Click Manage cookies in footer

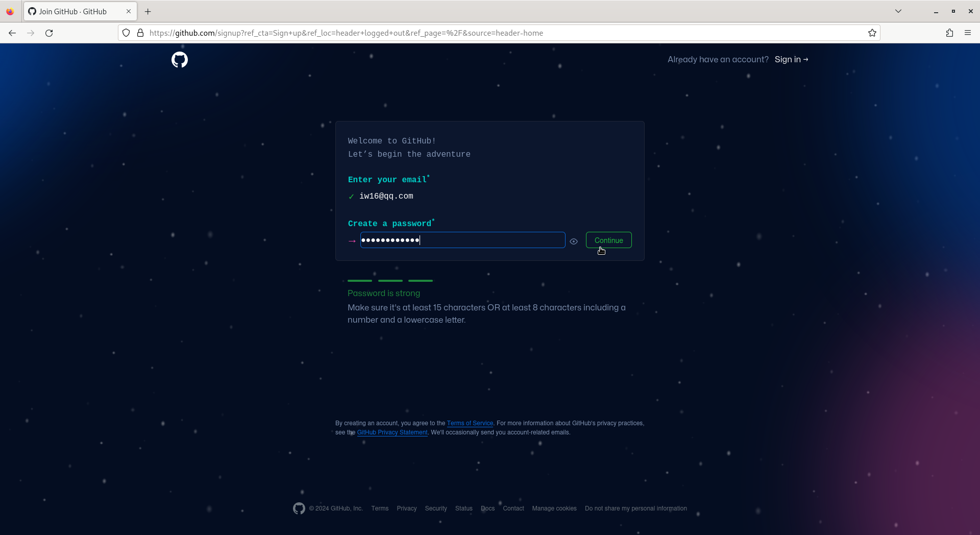tap(554, 508)
